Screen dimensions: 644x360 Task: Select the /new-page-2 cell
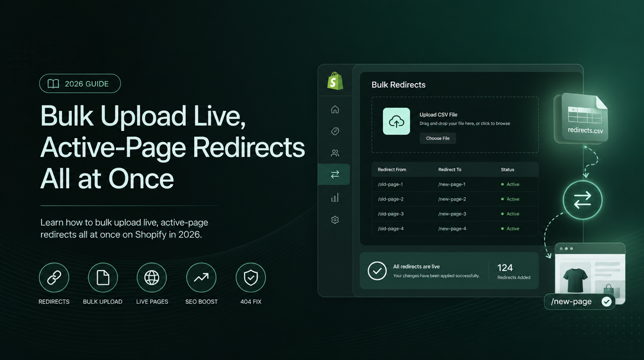452,199
